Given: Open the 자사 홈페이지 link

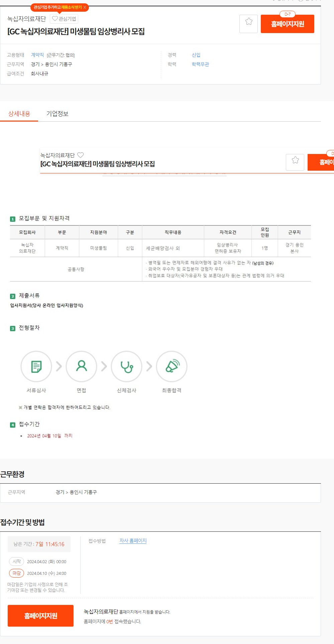Looking at the screenshot, I should tap(133, 540).
